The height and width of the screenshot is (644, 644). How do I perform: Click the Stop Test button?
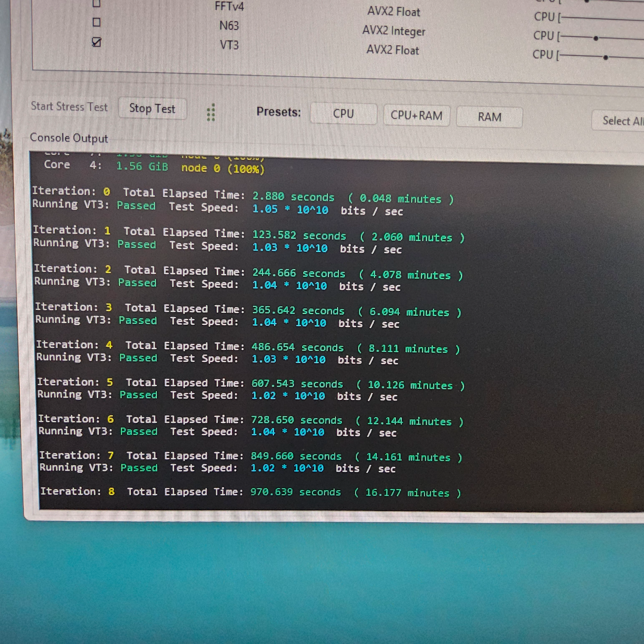tap(152, 109)
